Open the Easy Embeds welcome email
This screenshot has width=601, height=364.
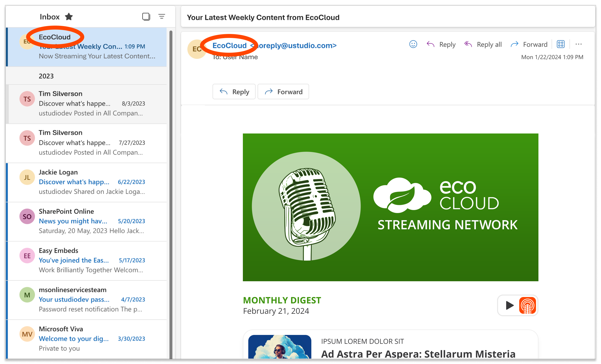pyautogui.click(x=86, y=260)
